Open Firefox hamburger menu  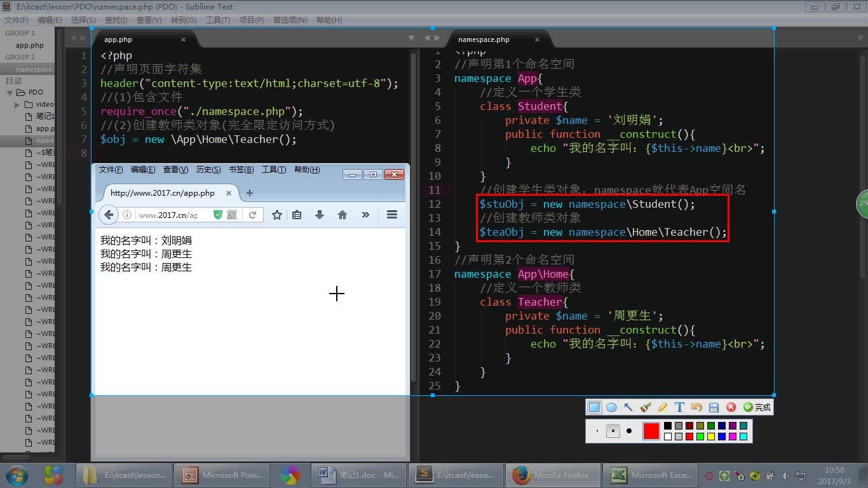click(392, 215)
